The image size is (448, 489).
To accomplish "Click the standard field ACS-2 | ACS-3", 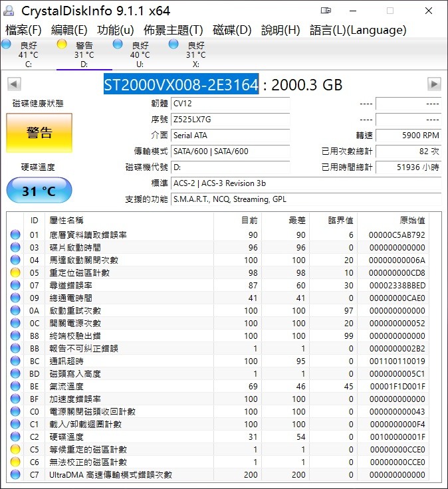I will click(x=306, y=183).
